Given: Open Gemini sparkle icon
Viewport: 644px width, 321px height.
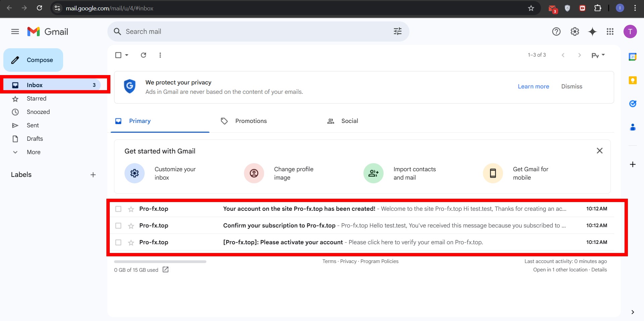Looking at the screenshot, I should click(x=593, y=31).
